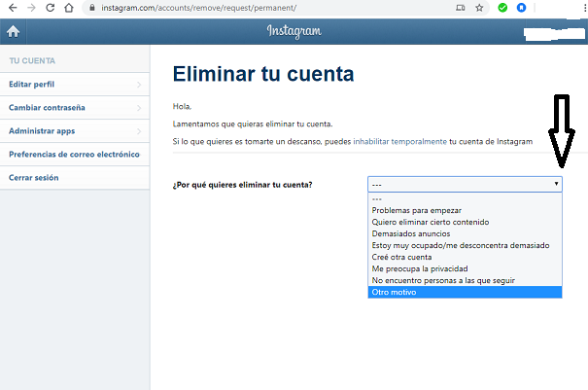Click the padlock site info icon
This screenshot has width=588, height=390.
pyautogui.click(x=92, y=8)
